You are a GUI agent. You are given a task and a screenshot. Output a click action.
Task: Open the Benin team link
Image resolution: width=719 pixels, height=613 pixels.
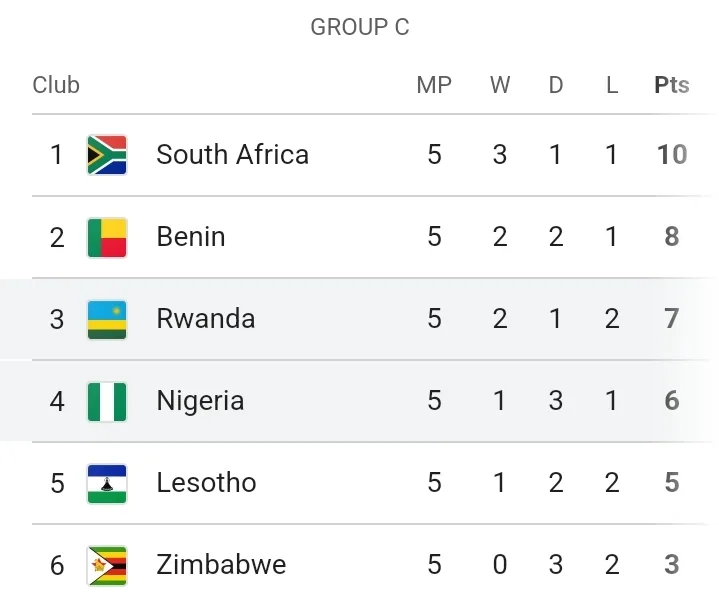191,237
